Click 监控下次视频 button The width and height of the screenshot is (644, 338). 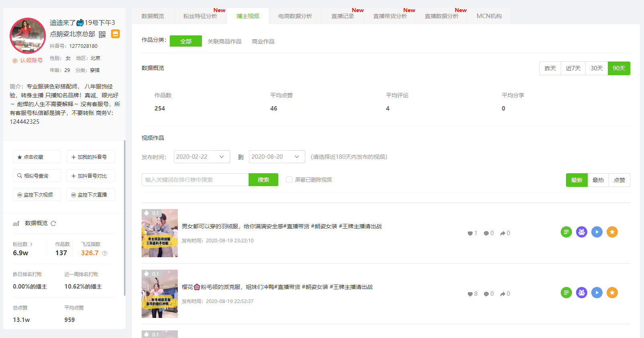[37, 195]
